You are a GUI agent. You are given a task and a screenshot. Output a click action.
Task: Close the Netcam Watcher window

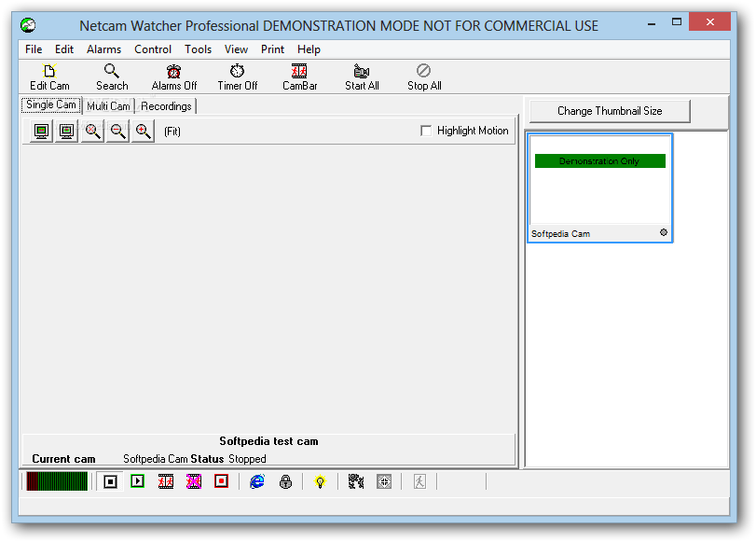(x=709, y=21)
